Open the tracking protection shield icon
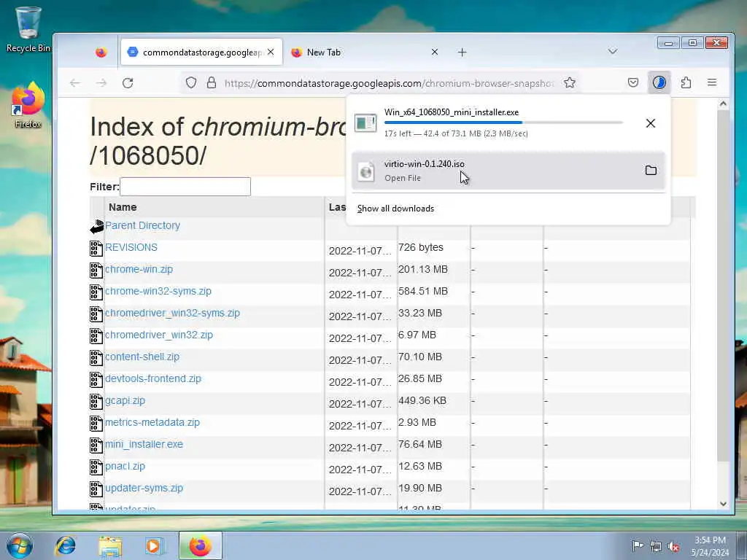 pos(191,83)
